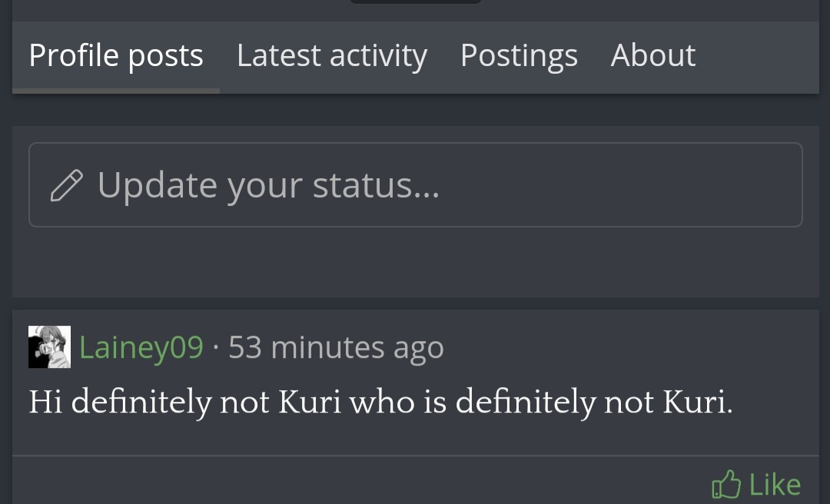The width and height of the screenshot is (830, 504).
Task: Open Lainey09's avatar picture
Action: [49, 346]
